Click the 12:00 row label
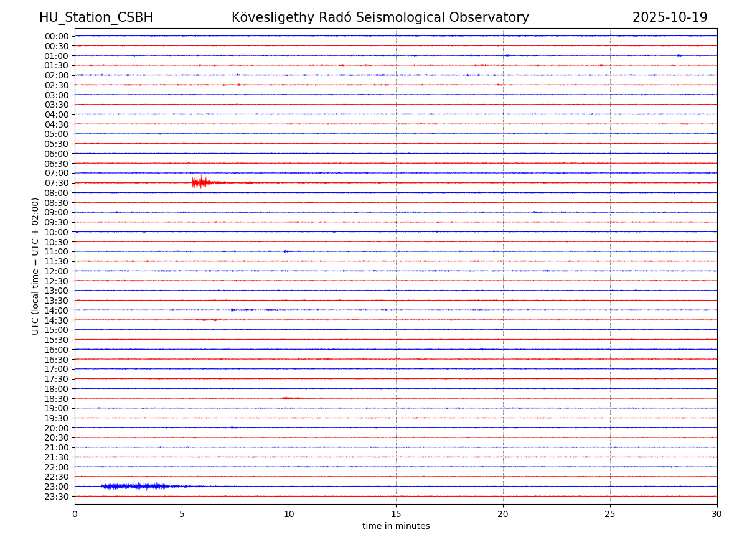The image size is (747, 560). click(57, 271)
